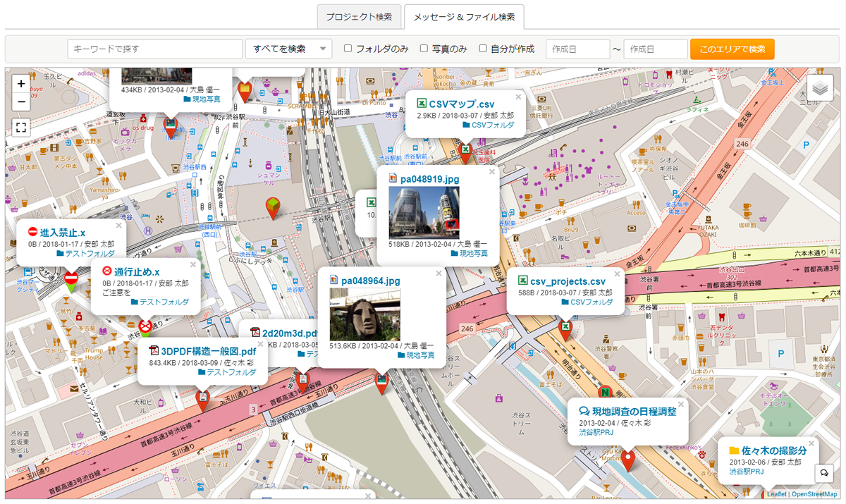Click the no-entry marker under 進入禁止.x
846x504 pixels.
tap(70, 280)
